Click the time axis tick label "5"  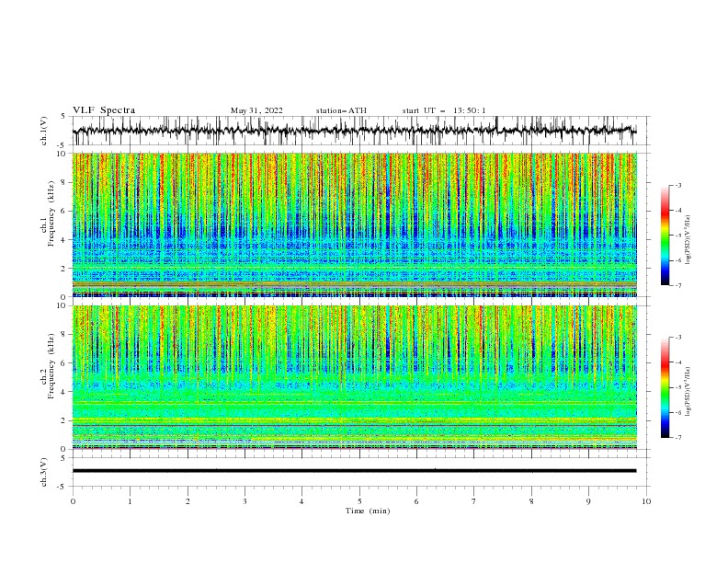coord(359,501)
